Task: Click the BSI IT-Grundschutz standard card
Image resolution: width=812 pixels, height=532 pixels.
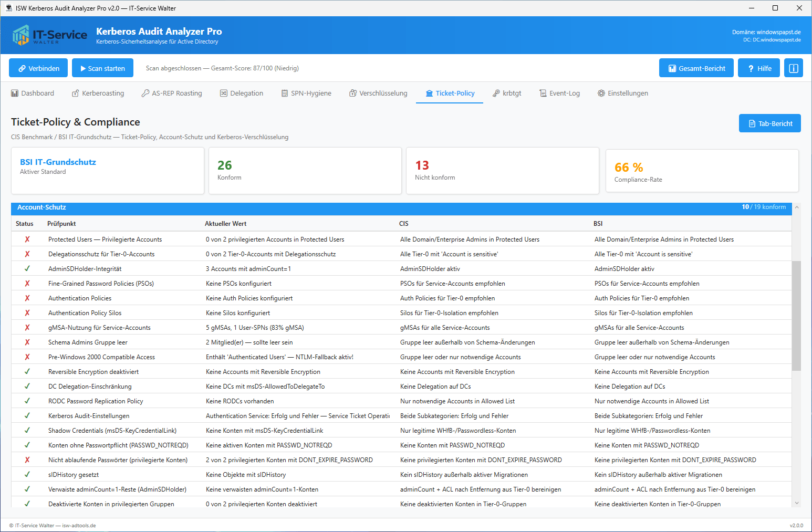Action: click(x=108, y=171)
